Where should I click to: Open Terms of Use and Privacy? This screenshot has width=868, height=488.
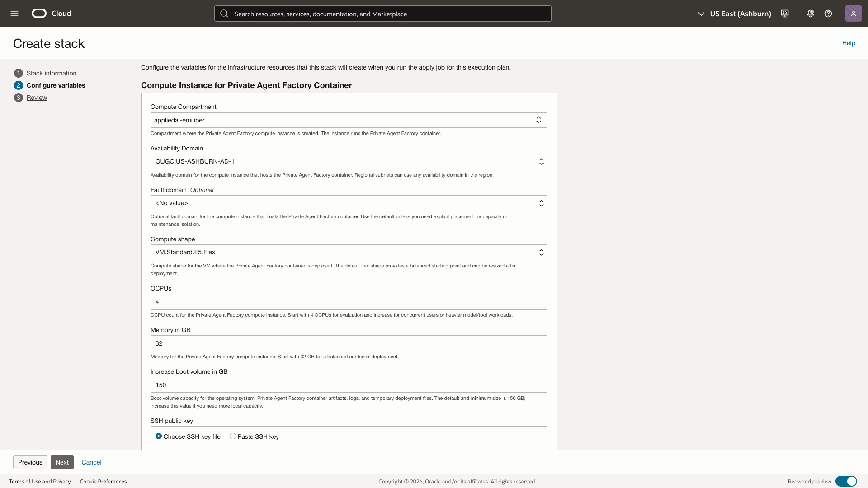[40, 482]
